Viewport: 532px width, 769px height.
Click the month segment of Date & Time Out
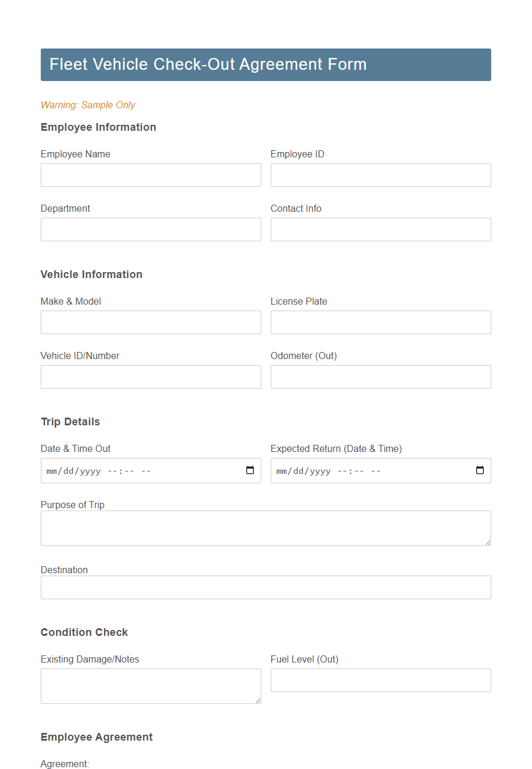pos(50,470)
